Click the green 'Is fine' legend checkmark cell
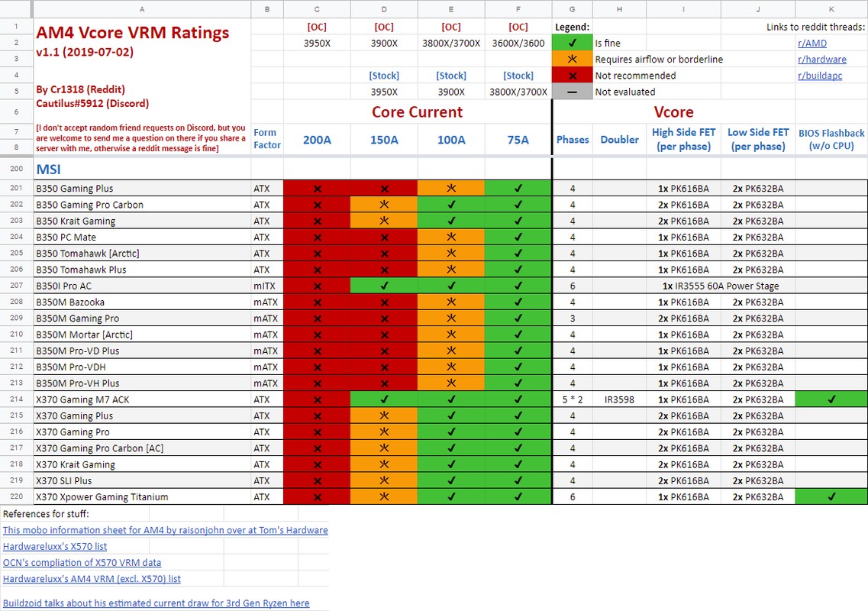Screen dimensions: 868x611 (573, 44)
